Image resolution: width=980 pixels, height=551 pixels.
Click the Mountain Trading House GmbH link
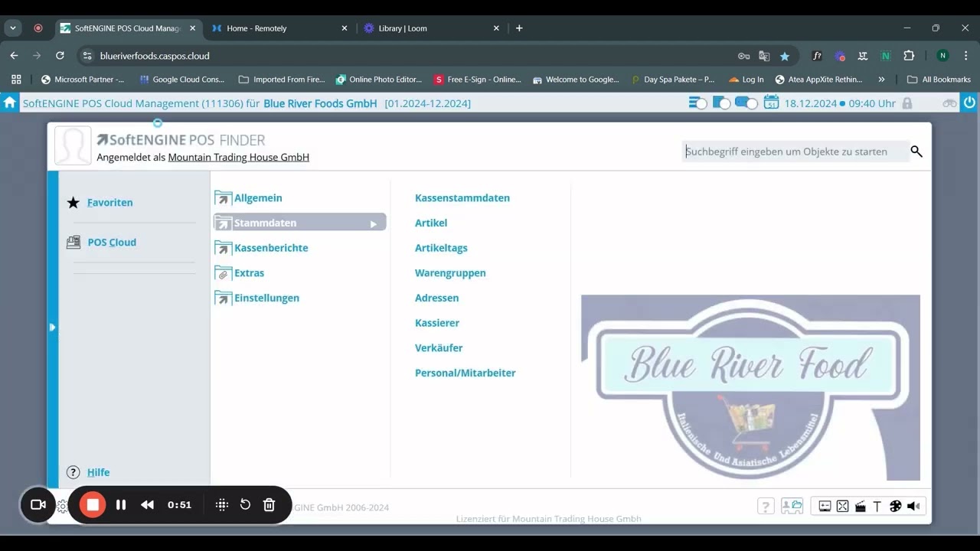click(239, 157)
